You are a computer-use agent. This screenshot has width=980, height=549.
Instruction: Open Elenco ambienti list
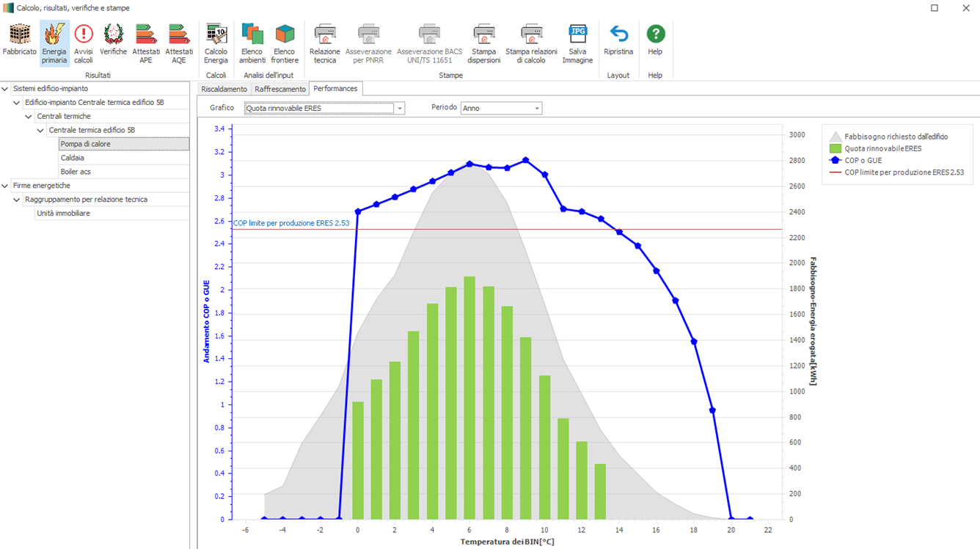[252, 43]
